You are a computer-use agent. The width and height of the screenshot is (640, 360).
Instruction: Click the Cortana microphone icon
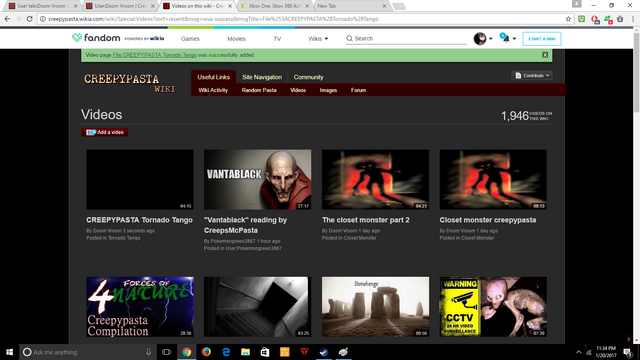(x=148, y=352)
